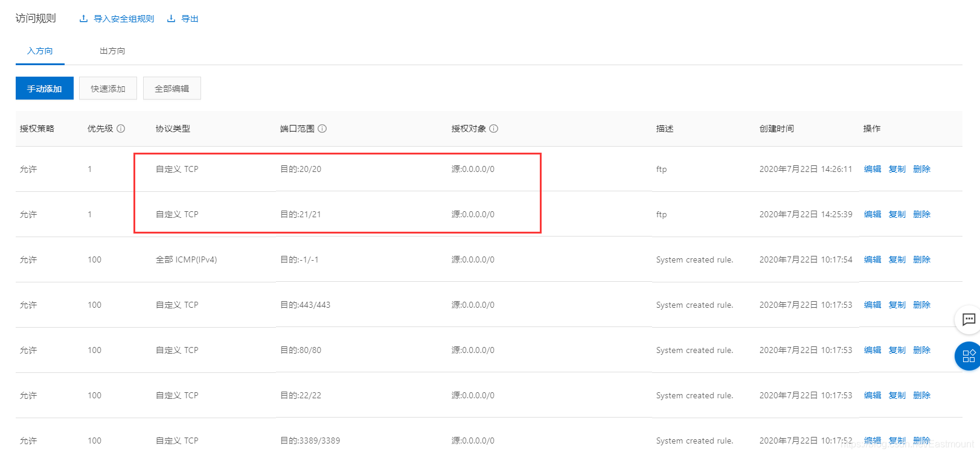Click the ftp description in the 20/20 row
980x455 pixels.
[661, 169]
